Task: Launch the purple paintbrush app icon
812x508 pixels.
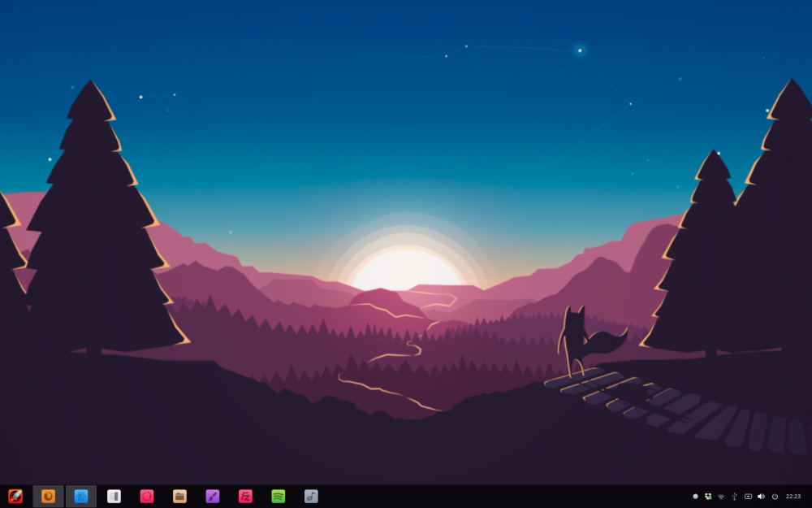Action: click(212, 496)
